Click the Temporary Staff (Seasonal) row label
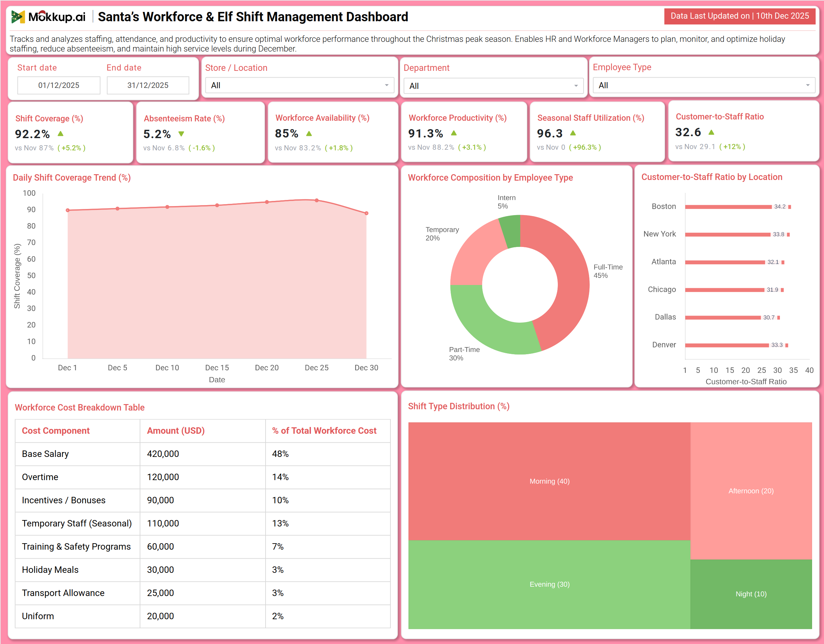Image resolution: width=824 pixels, height=644 pixels. (x=77, y=523)
